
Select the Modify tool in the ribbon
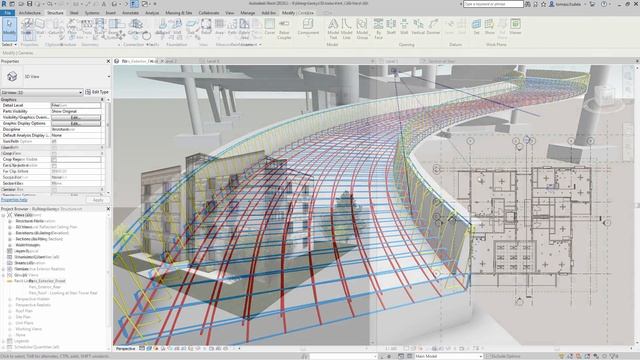(9, 28)
